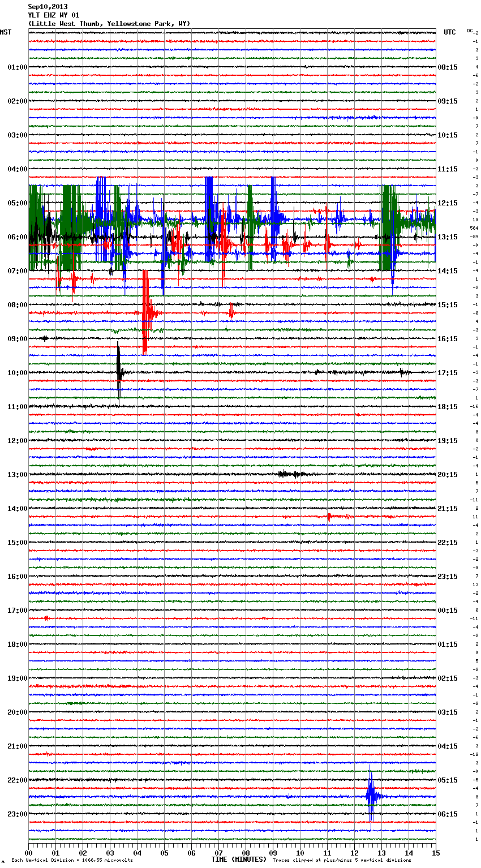Click minute 08 on the bottom axis
This screenshot has height=868, width=481.
[246, 853]
